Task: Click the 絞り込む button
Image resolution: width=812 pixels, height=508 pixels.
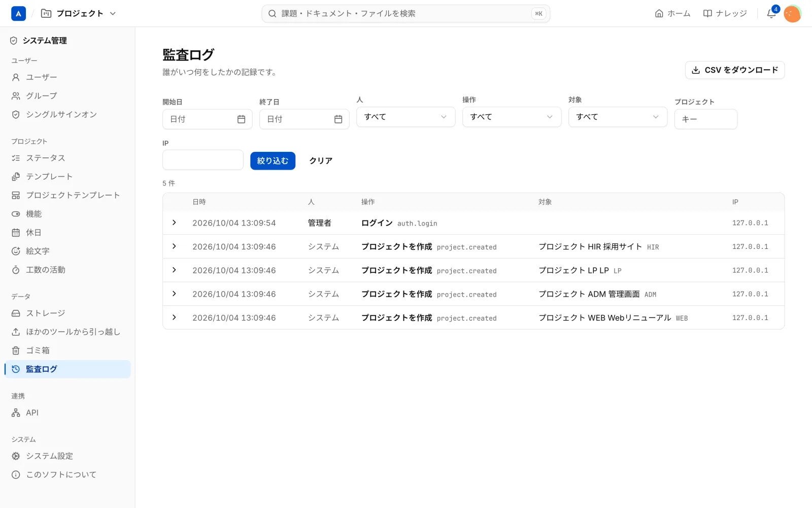Action: [x=273, y=161]
